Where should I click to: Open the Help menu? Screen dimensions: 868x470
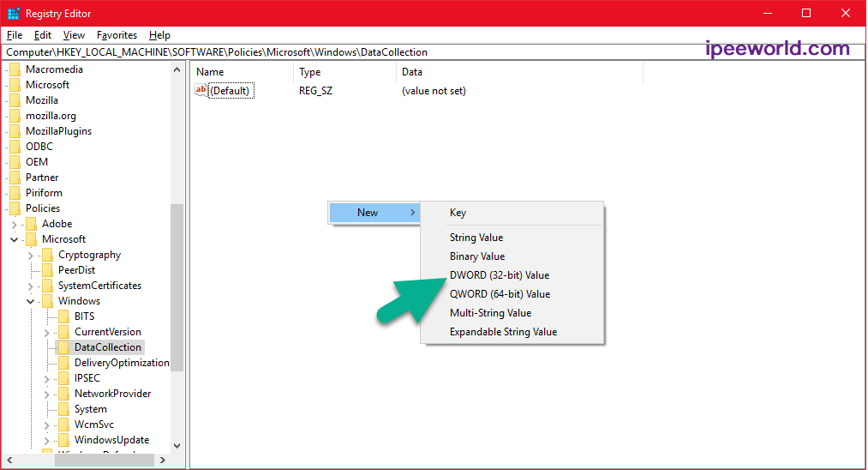click(159, 35)
